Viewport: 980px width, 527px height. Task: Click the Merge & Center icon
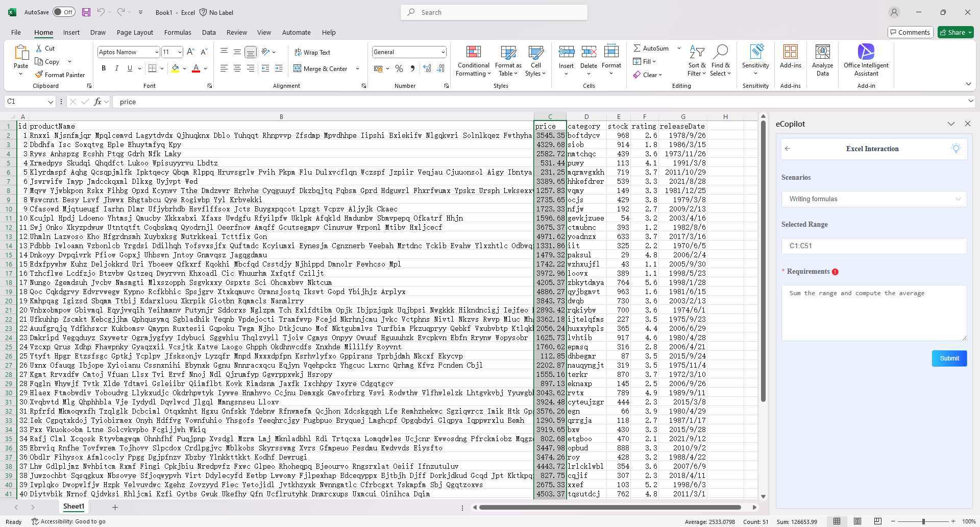298,68
